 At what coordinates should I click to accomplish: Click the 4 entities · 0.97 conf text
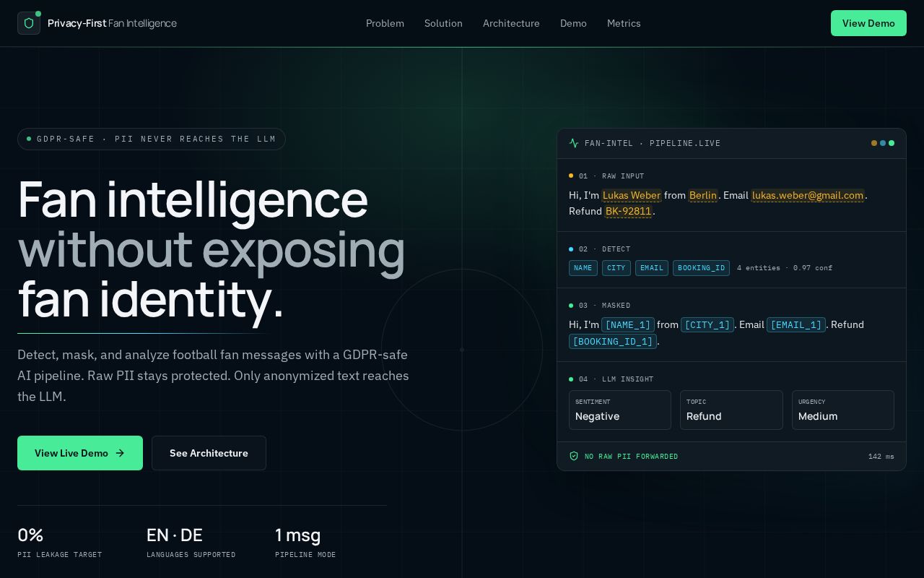coord(785,268)
